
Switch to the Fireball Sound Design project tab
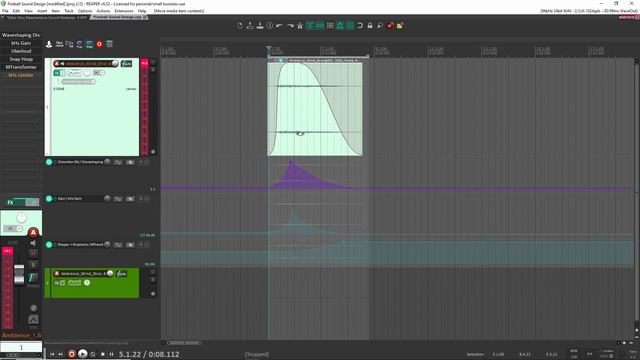tap(118, 18)
